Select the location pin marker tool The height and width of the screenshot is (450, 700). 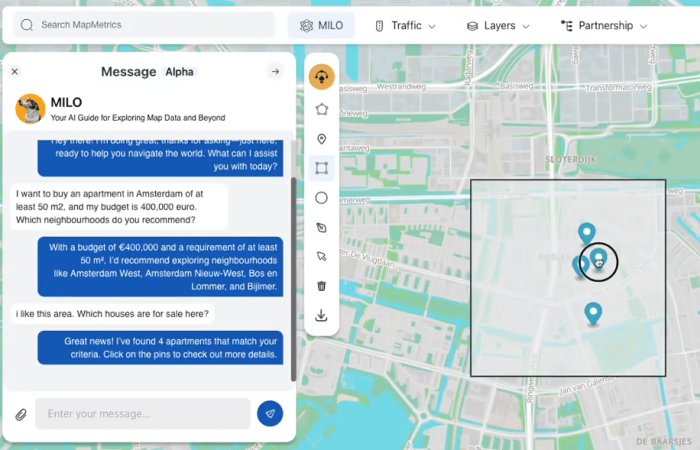tap(321, 139)
